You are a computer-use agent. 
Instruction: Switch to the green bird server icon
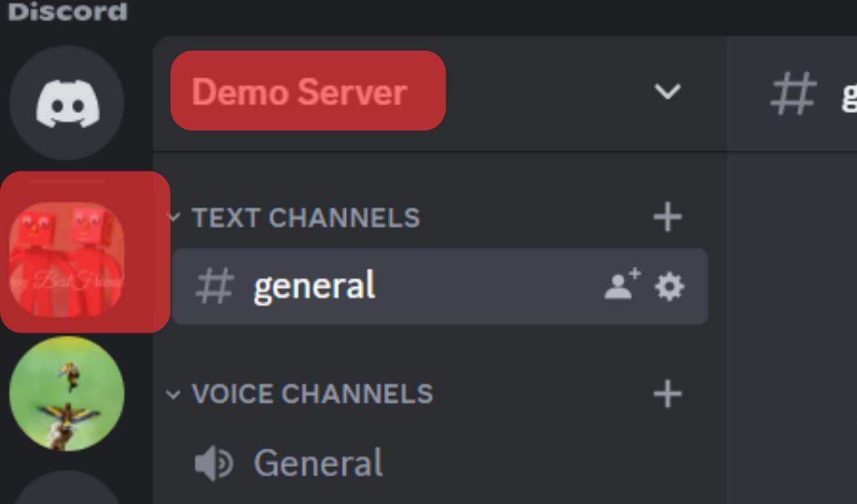click(x=66, y=394)
